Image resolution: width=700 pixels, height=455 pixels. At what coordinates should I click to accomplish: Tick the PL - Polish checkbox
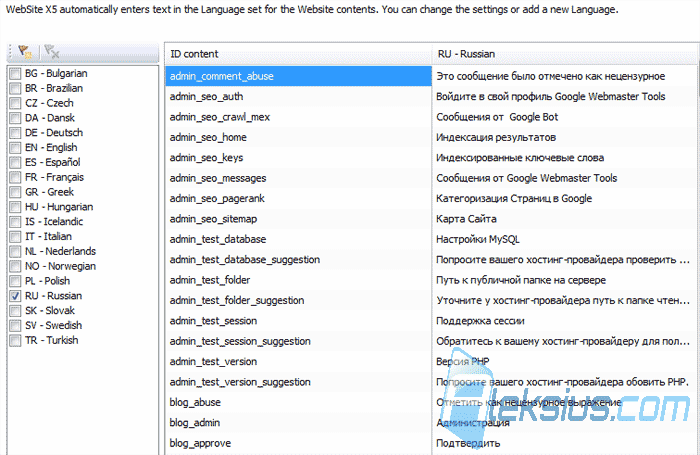point(15,281)
